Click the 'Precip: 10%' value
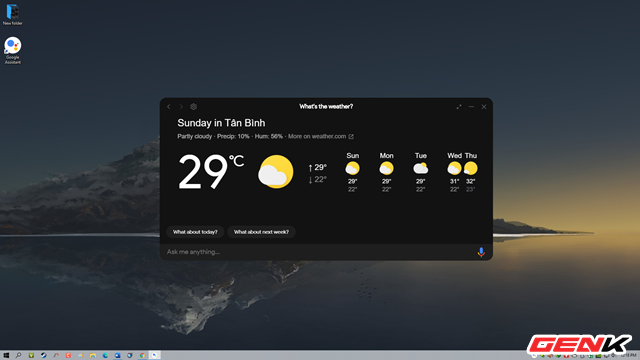640x360 pixels. (x=233, y=136)
